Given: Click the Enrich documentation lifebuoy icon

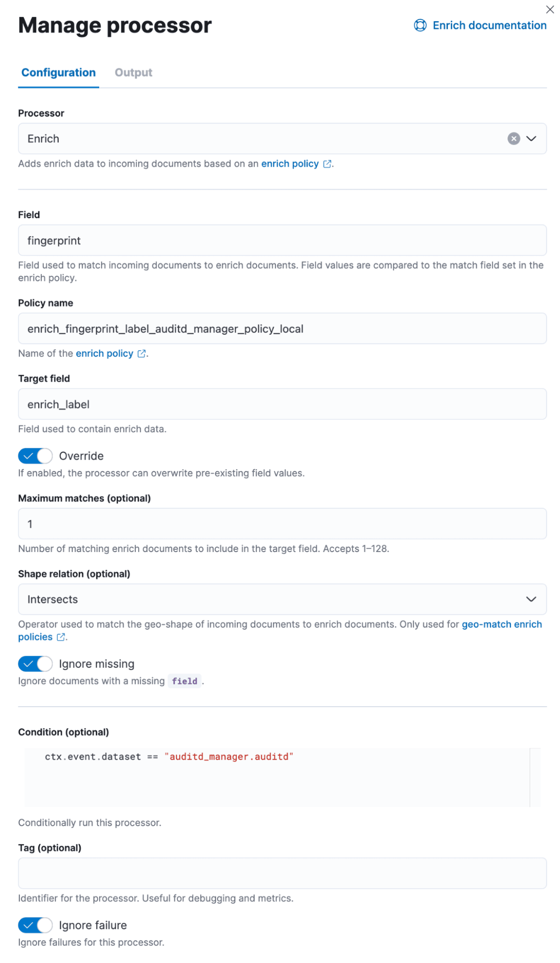Looking at the screenshot, I should 420,26.
